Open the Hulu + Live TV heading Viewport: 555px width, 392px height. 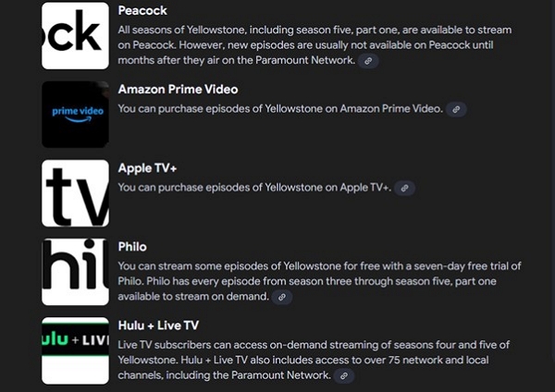tap(158, 325)
